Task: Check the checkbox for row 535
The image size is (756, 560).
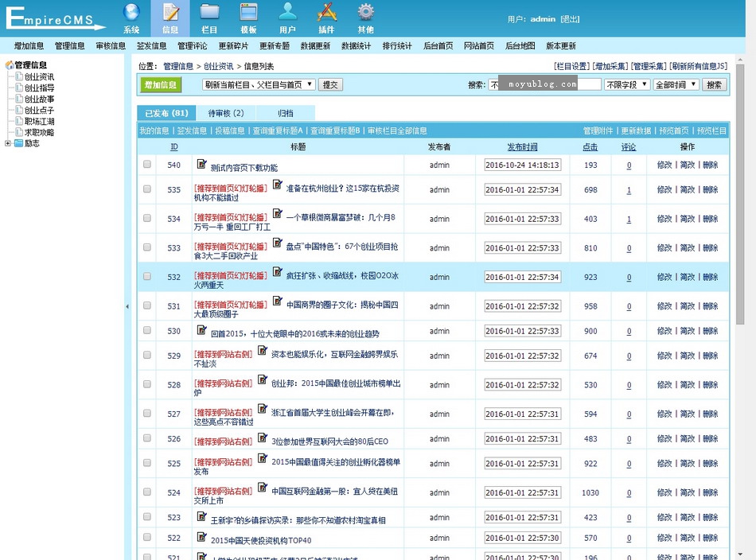Action: 147,189
